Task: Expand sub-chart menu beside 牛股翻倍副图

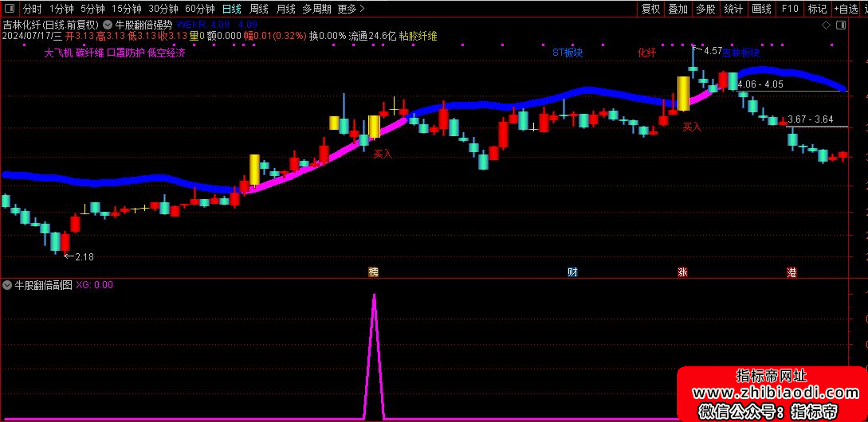Action: point(6,285)
